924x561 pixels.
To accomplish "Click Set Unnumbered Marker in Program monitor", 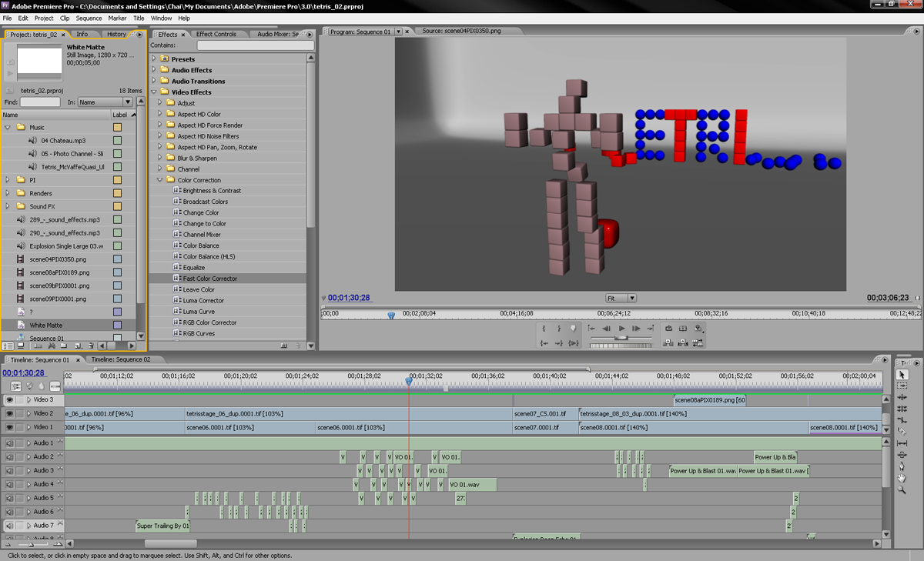I will coord(573,329).
